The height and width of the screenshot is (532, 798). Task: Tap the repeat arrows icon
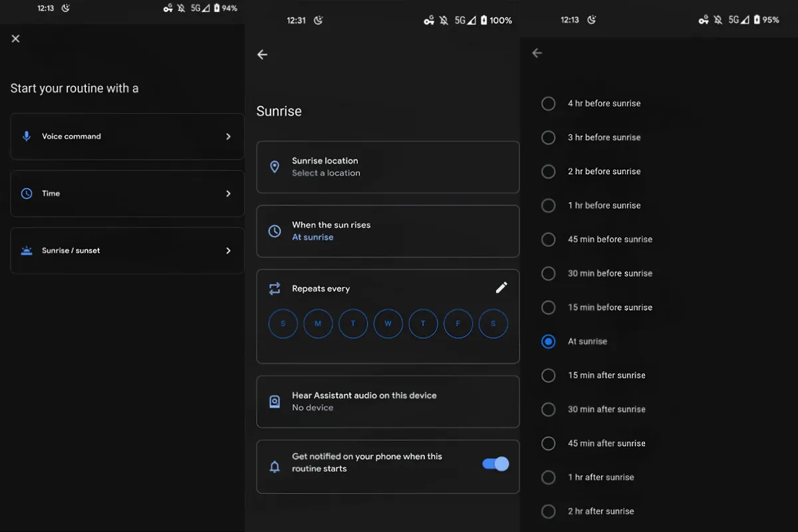pos(275,289)
